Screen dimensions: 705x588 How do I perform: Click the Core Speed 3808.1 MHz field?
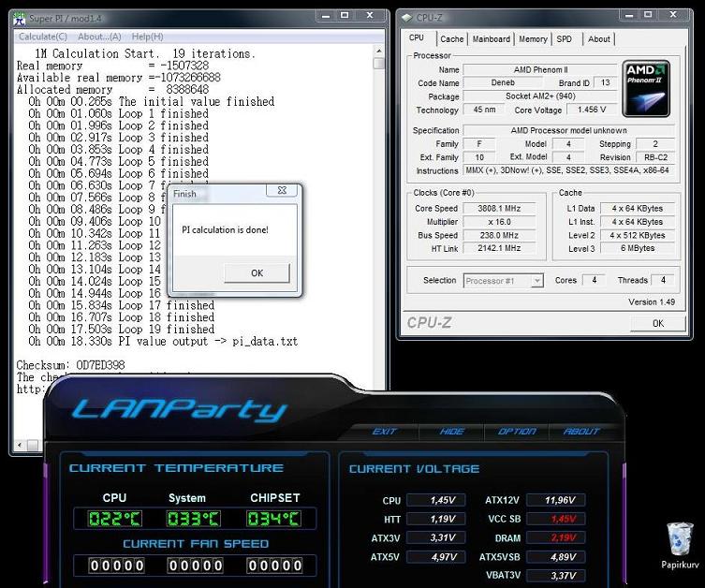point(499,209)
